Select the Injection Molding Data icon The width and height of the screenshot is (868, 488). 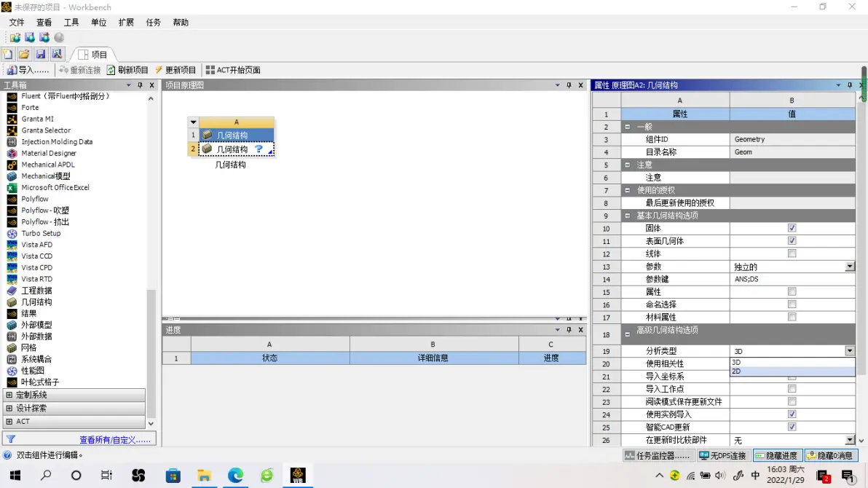12,142
